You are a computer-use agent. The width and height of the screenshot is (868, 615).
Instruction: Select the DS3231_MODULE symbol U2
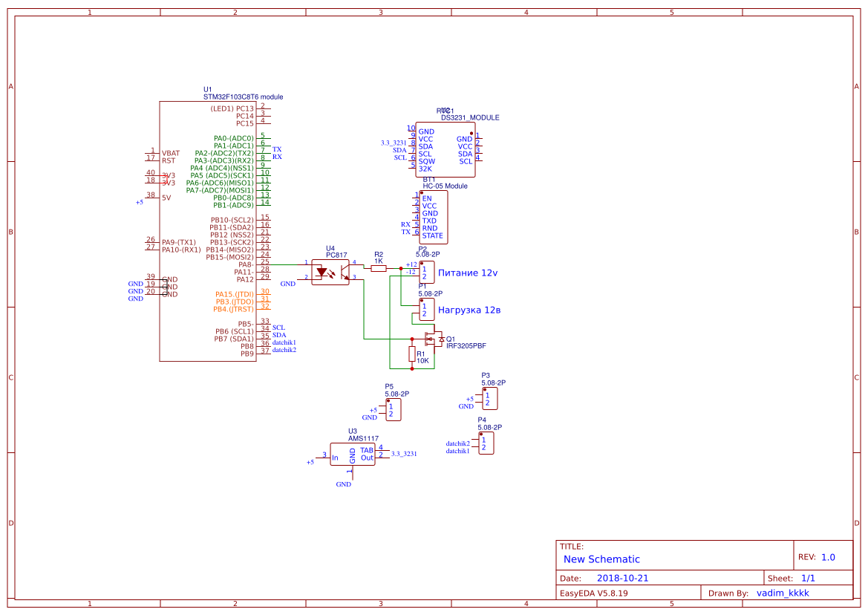click(444, 149)
